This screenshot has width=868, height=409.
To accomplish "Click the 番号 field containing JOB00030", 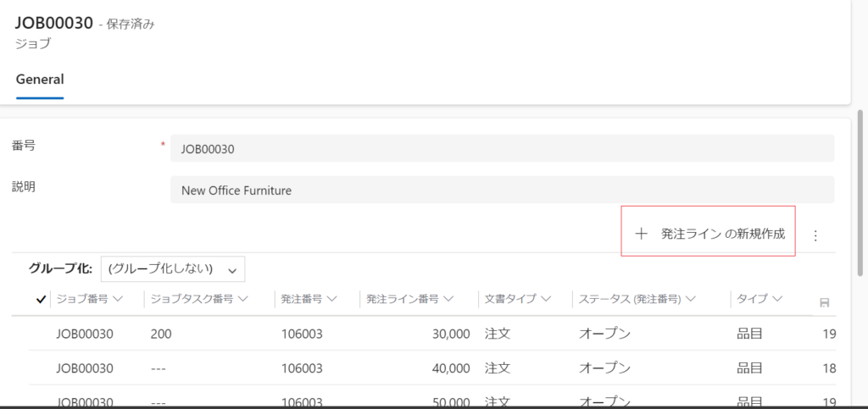I will [x=502, y=148].
